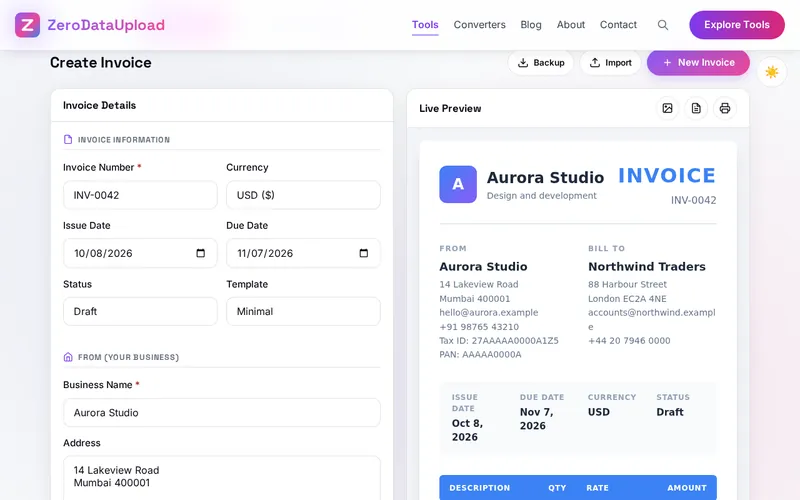Open the Currency USD ($) dropdown
Viewport: 800px width, 500px height.
pos(304,195)
